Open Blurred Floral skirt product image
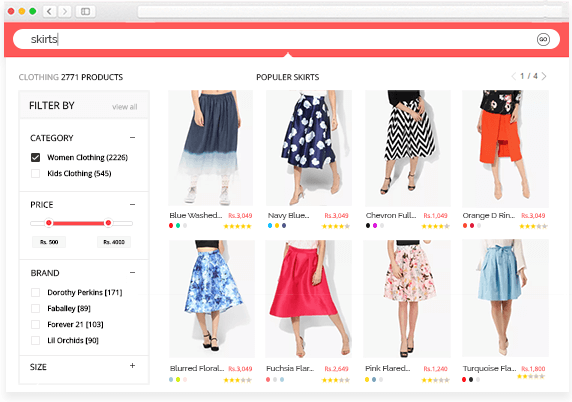The height and width of the screenshot is (402, 572). click(x=212, y=298)
